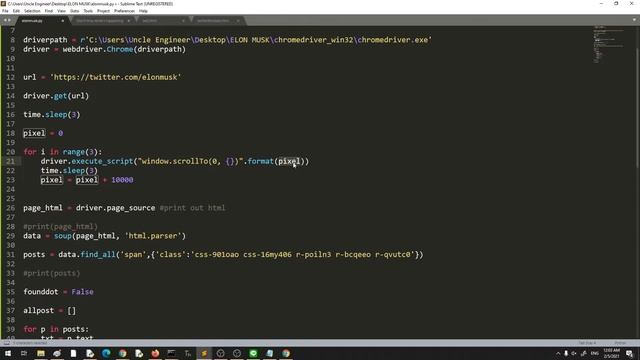Click '#print(posts)' comment on line 33
The height and width of the screenshot is (360, 640).
coord(52,273)
